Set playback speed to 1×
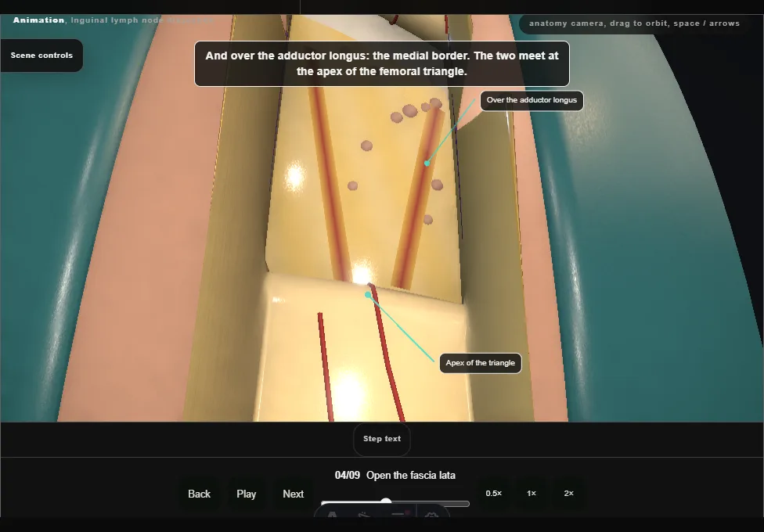 point(532,494)
